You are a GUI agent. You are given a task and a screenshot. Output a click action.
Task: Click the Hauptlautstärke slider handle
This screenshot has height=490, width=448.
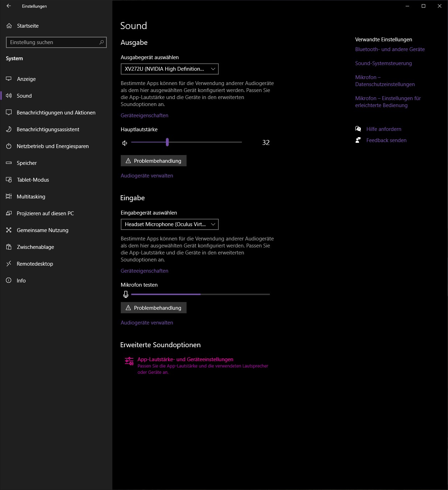tap(167, 142)
